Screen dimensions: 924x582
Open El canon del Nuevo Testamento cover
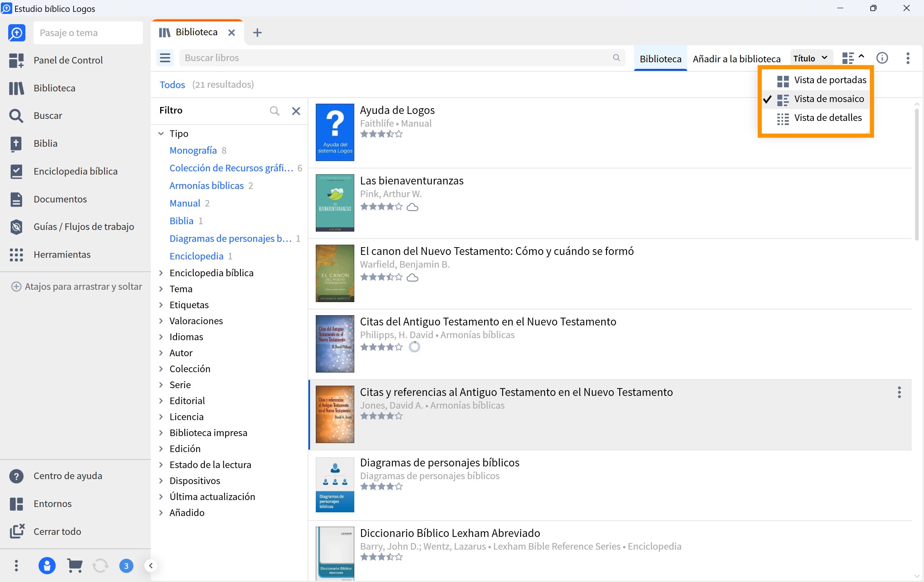coord(335,273)
